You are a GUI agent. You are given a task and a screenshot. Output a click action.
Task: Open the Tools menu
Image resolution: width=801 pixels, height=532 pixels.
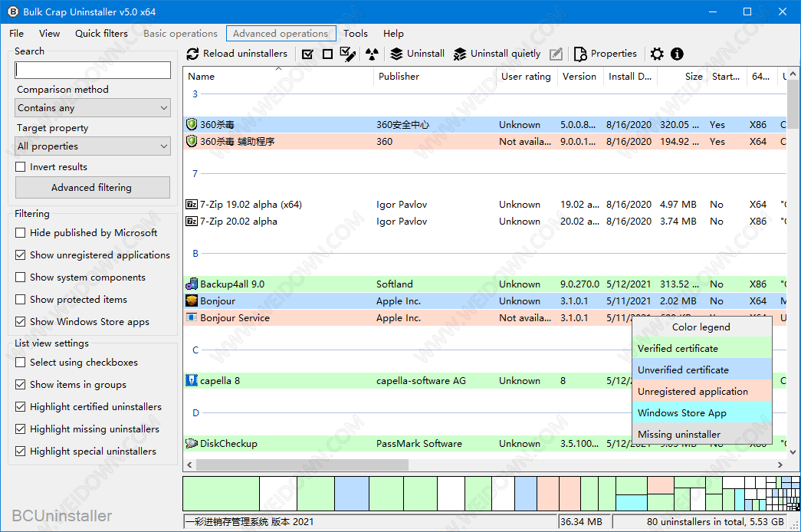click(356, 34)
